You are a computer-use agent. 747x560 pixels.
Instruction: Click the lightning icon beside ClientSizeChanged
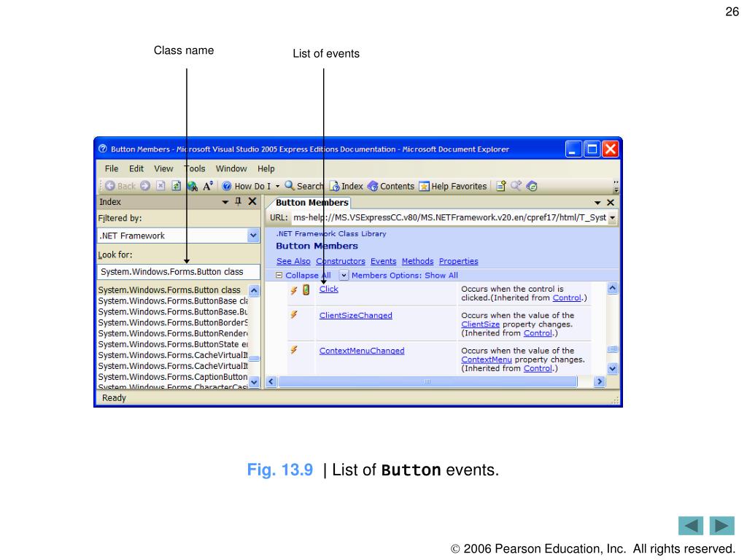[x=294, y=315]
